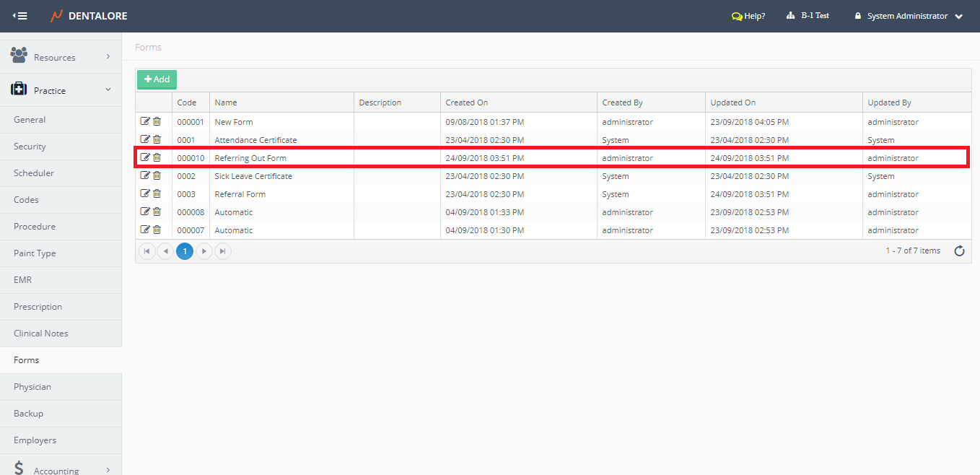
Task: Collapse the Practice sidebar section
Action: [61, 90]
